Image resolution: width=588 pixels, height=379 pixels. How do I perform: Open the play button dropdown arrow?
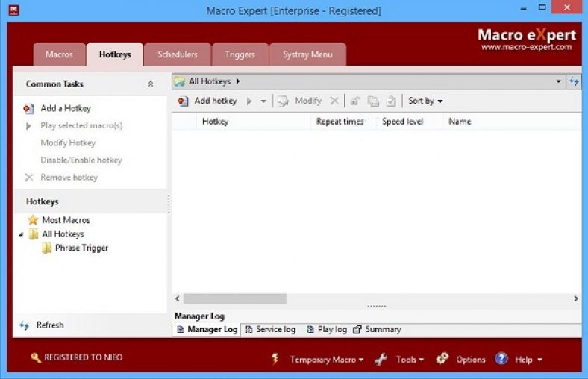[x=263, y=101]
